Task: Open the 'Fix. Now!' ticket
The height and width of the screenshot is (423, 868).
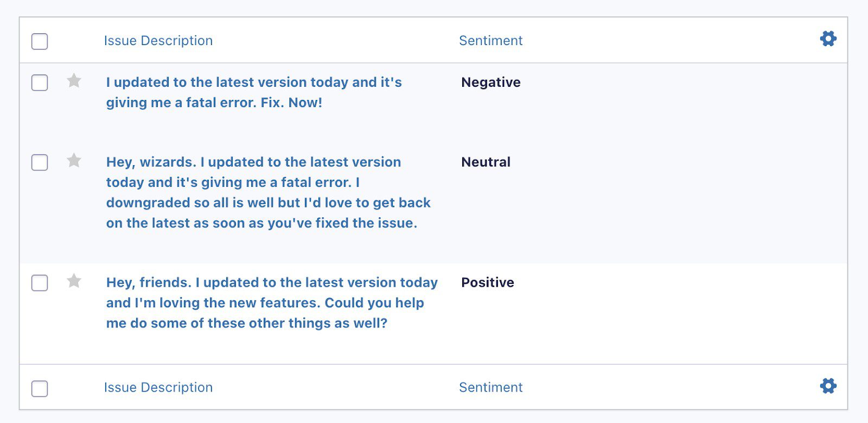Action: tap(253, 92)
